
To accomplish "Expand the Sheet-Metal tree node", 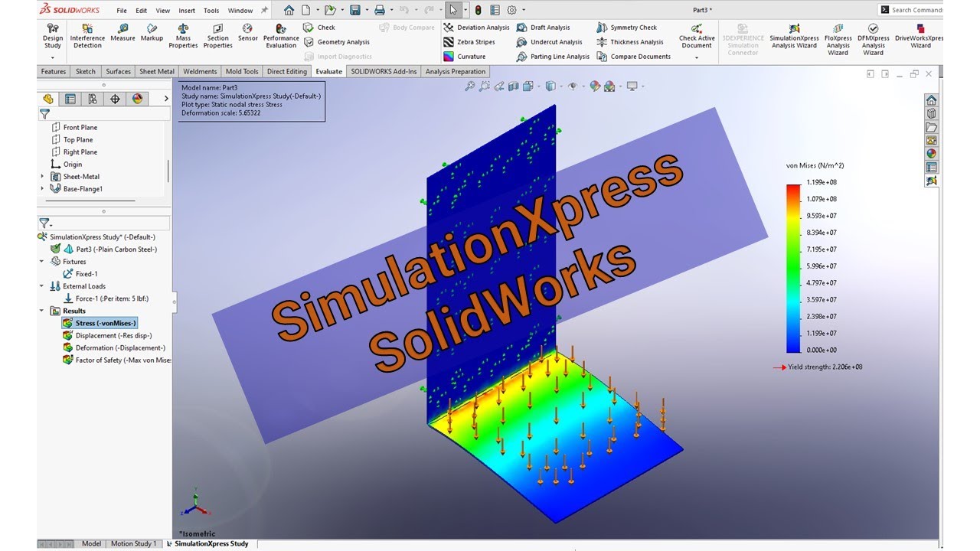I will coord(42,177).
